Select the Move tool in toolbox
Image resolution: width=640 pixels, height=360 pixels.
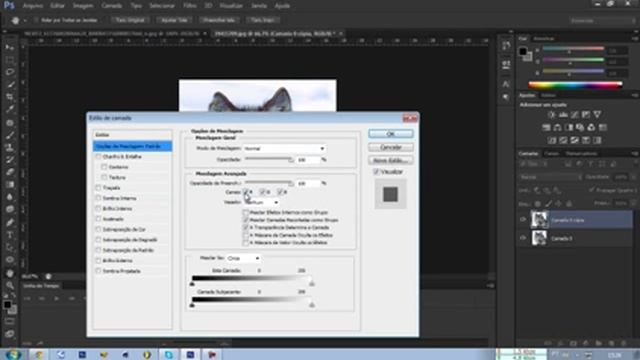(10, 47)
